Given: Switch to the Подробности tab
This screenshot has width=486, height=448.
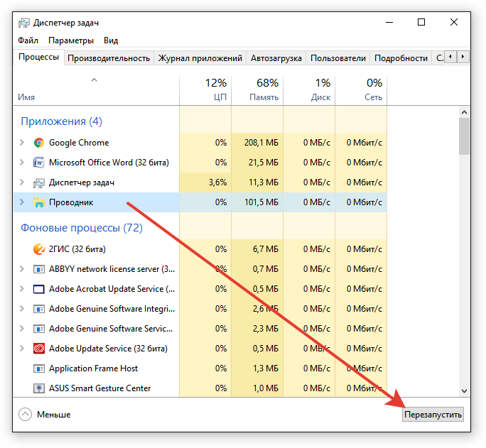Looking at the screenshot, I should (x=401, y=58).
